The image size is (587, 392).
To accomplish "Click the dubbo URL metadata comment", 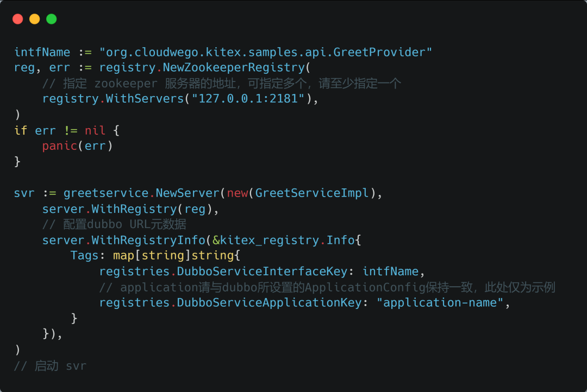I will 114,224.
